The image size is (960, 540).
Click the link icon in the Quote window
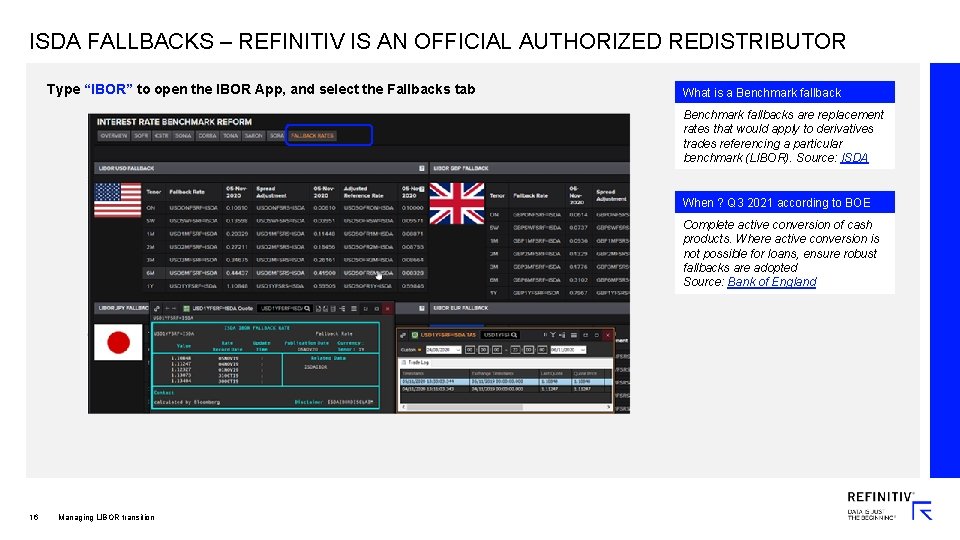click(x=157, y=309)
